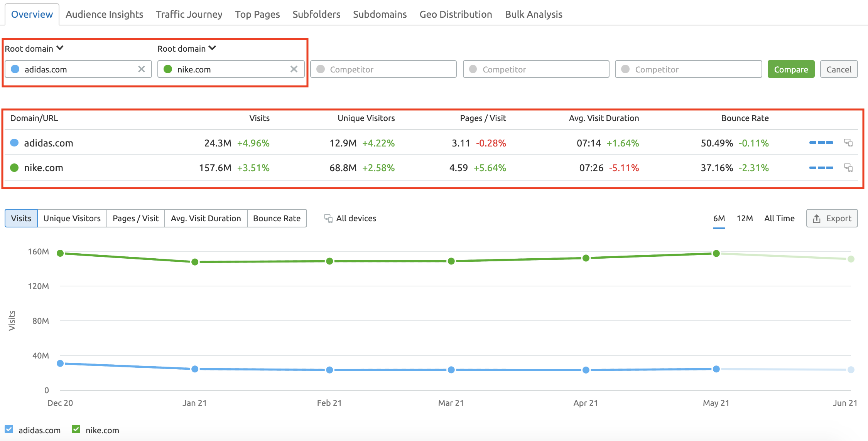This screenshot has width=868, height=441.
Task: Select 6M time range
Action: click(x=719, y=219)
